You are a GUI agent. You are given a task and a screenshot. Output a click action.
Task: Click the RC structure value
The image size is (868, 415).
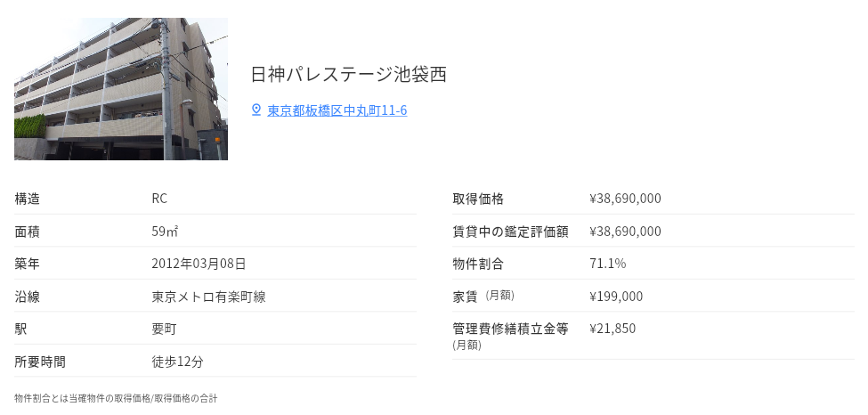[x=159, y=199]
